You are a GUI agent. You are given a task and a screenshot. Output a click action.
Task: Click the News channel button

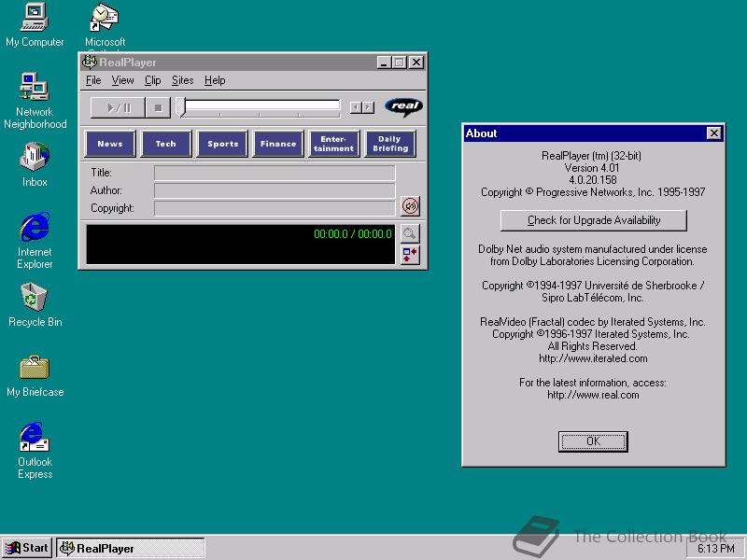[110, 144]
